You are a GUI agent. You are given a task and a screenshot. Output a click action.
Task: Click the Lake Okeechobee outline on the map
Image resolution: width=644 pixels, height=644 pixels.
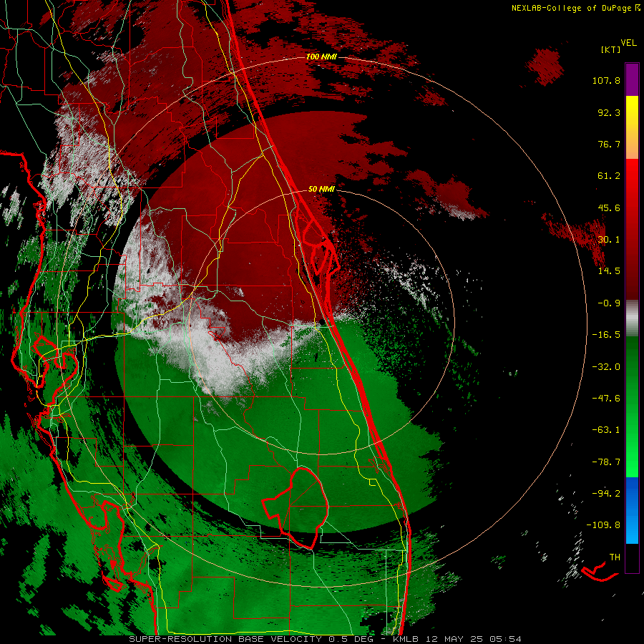click(x=296, y=507)
